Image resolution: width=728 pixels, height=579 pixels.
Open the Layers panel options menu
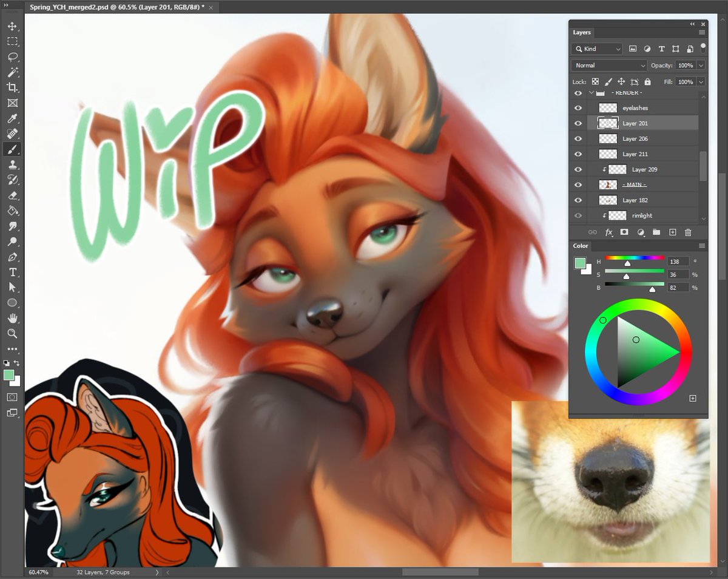702,32
